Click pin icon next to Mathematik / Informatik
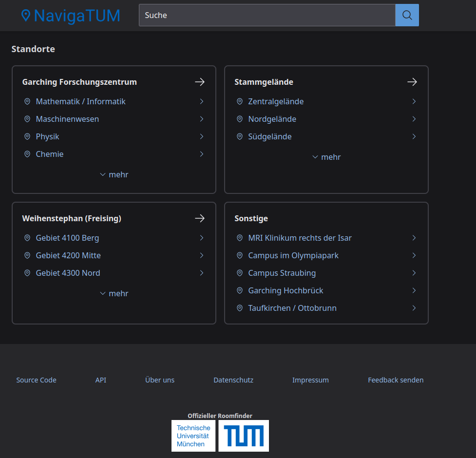476x458 pixels. pos(27,101)
